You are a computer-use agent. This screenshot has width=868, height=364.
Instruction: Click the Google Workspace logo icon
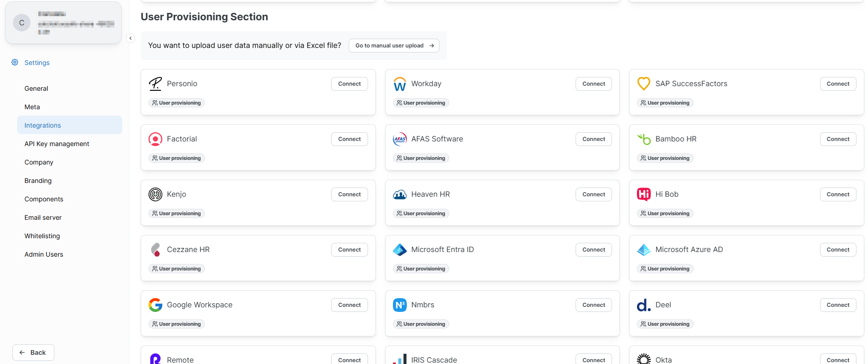coord(155,305)
